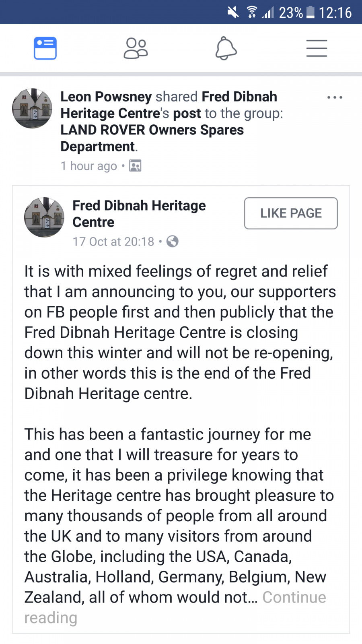Expand post with Continue reading link
Image resolution: width=362 pixels, height=644 pixels.
click(175, 607)
